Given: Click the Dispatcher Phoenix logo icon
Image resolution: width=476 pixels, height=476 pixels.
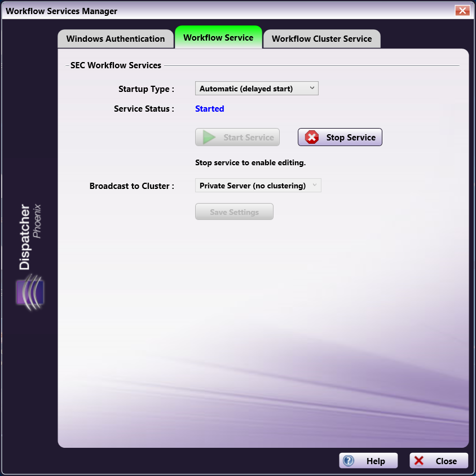Looking at the screenshot, I should pos(30,292).
